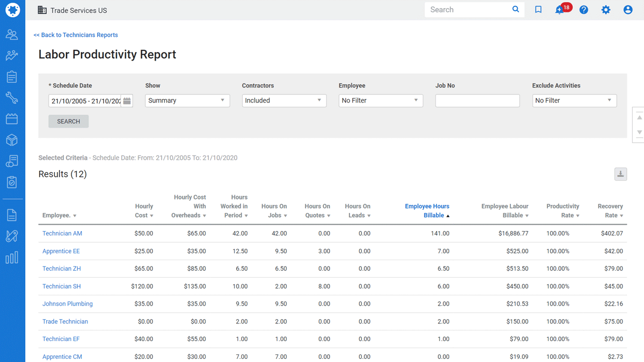The height and width of the screenshot is (362, 644).
Task: Click the 141.00 billable hours value
Action: pyautogui.click(x=440, y=233)
